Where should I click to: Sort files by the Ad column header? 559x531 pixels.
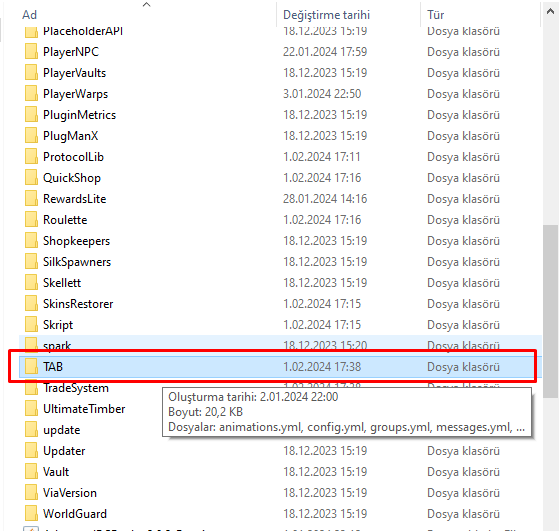(x=29, y=15)
